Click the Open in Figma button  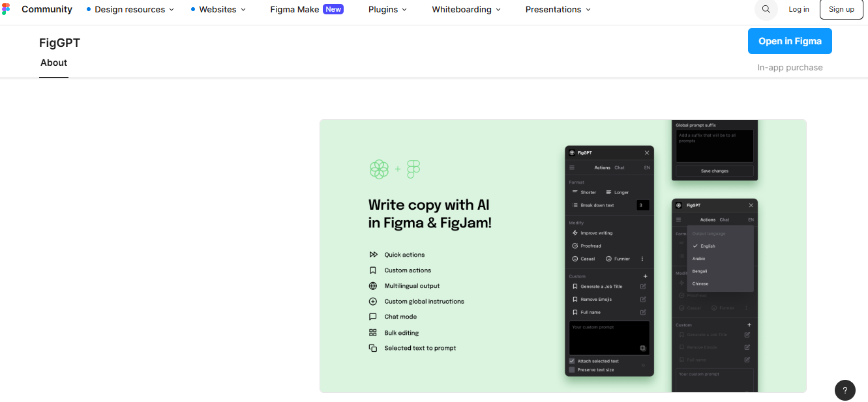coord(790,41)
